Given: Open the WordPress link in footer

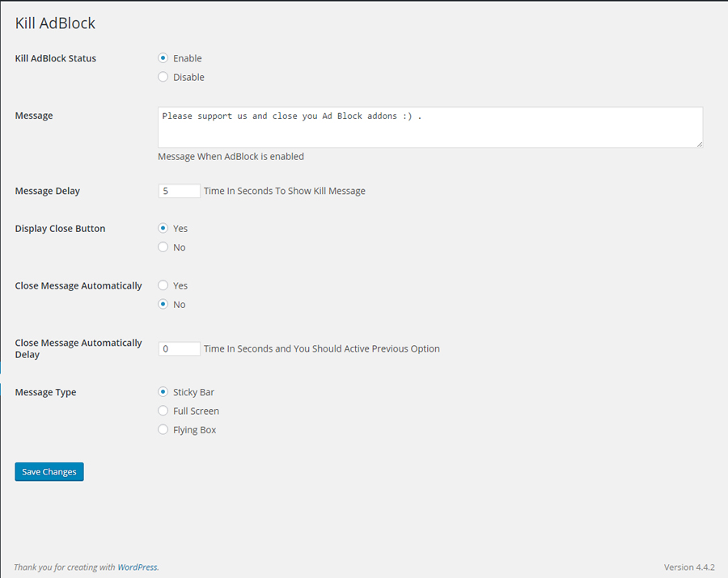Looking at the screenshot, I should [x=138, y=567].
